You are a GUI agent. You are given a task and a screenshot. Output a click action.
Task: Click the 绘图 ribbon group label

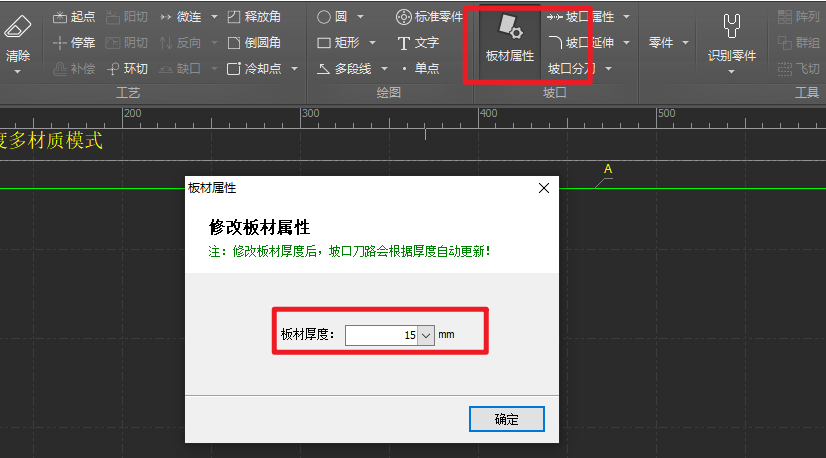[x=389, y=93]
